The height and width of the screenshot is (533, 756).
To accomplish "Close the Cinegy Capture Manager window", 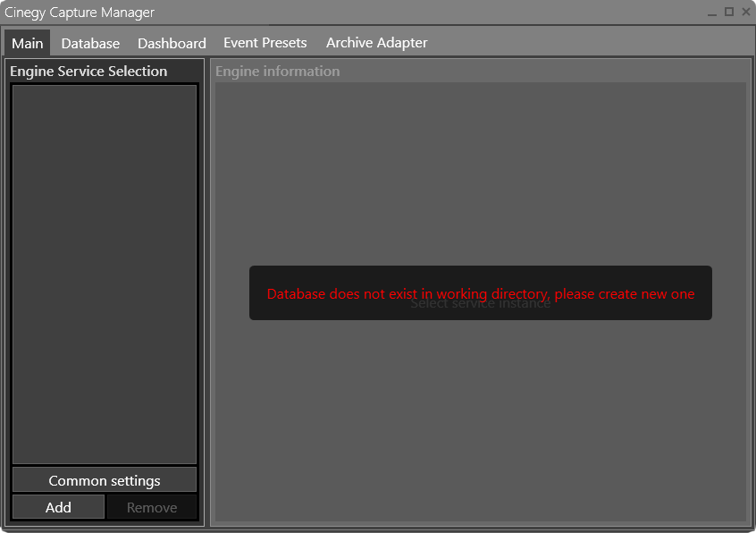I will pos(746,12).
